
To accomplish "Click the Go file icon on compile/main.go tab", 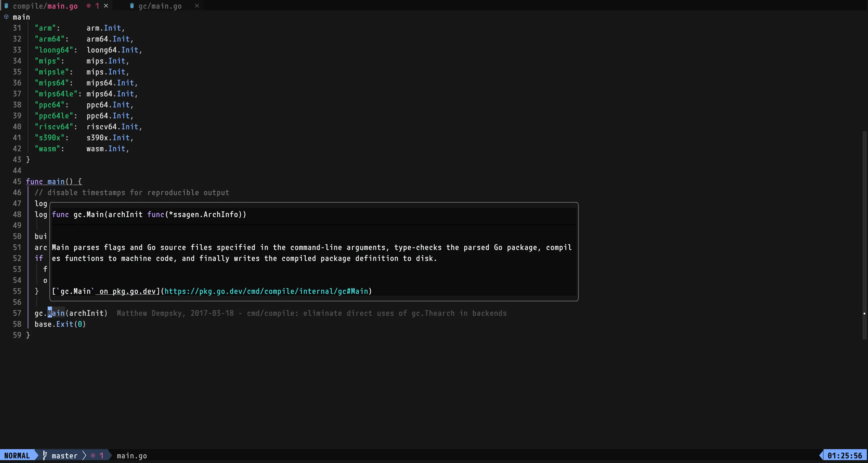I will click(x=6, y=6).
